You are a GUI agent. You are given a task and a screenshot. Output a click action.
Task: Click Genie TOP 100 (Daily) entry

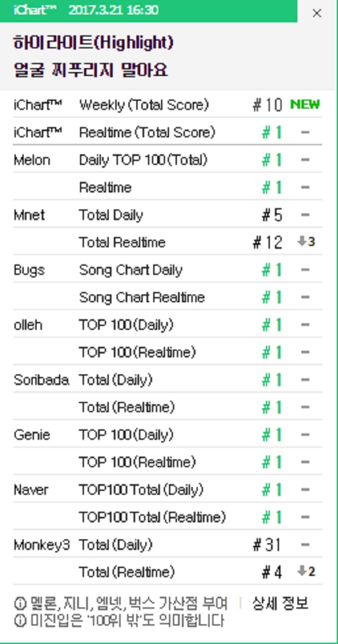[x=126, y=435]
